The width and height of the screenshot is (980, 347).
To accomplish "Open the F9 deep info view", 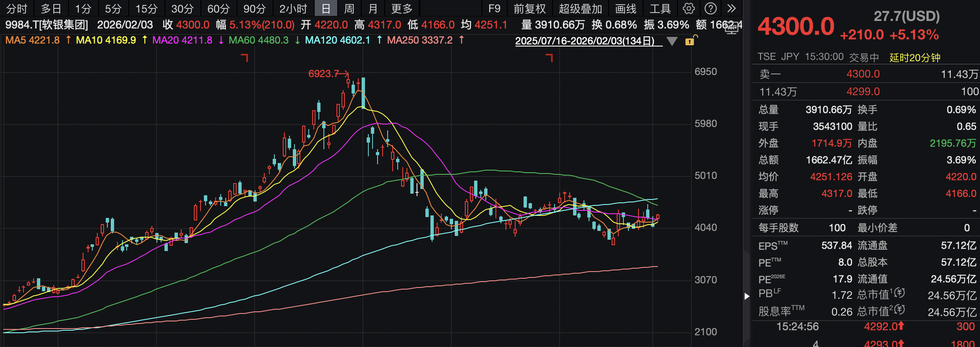I will pos(494,8).
